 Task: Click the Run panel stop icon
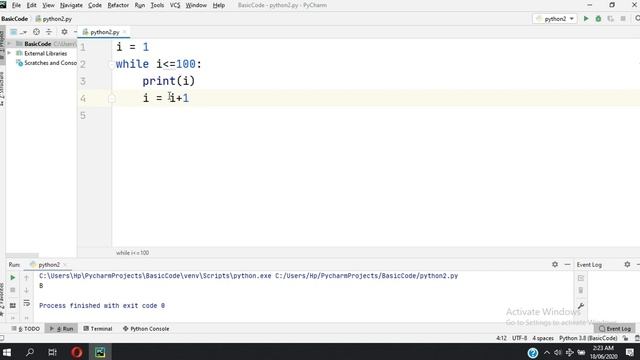[13, 290]
